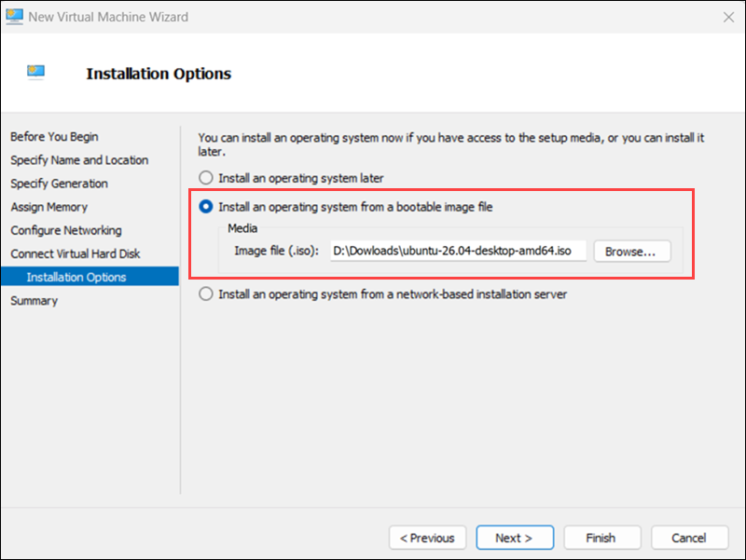Open Specify Name and Location step
Image resolution: width=746 pixels, height=560 pixels.
pos(79,160)
